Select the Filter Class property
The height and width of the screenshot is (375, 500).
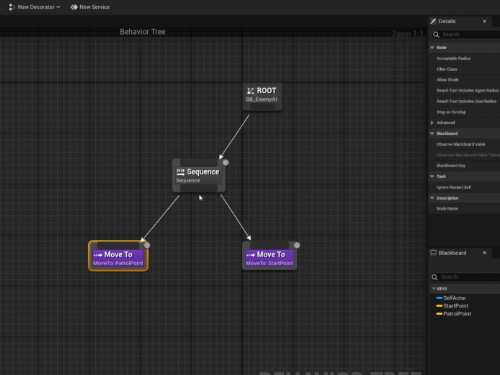pos(447,69)
